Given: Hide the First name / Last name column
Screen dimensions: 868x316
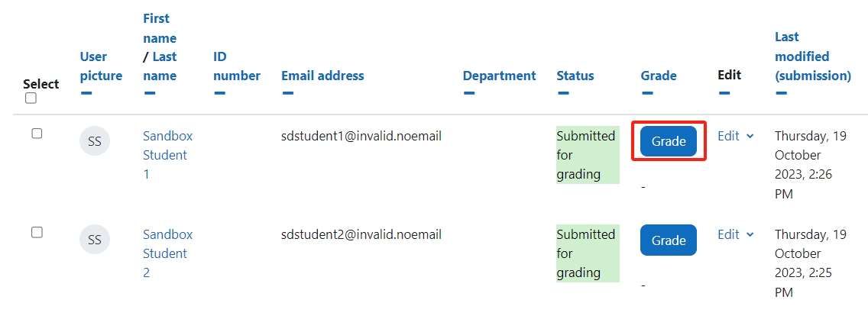Looking at the screenshot, I should pyautogui.click(x=150, y=93).
